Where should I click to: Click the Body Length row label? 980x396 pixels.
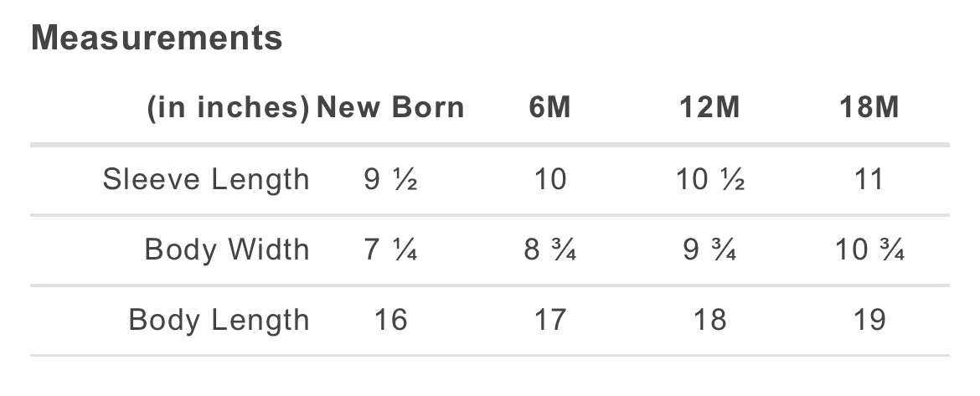pos(219,321)
